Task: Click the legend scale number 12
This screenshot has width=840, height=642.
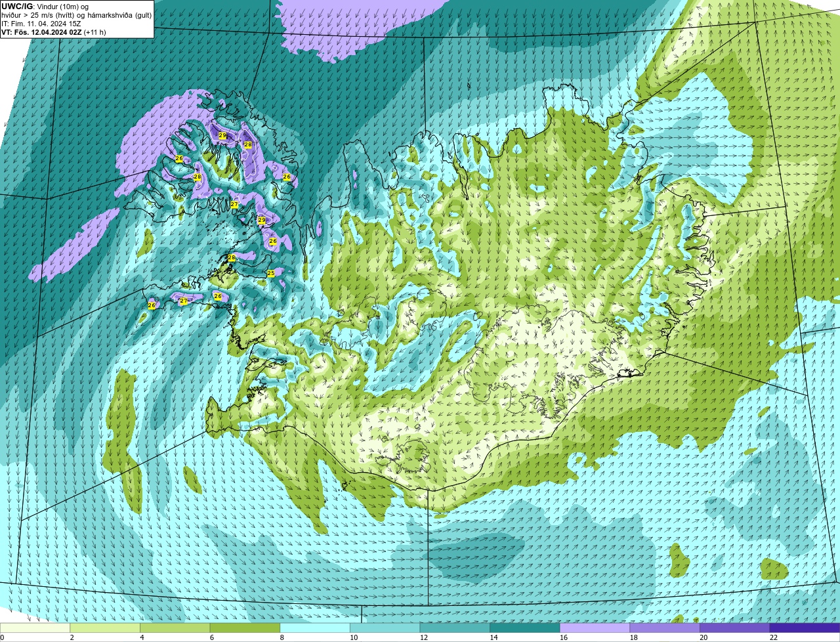Action: [423, 637]
